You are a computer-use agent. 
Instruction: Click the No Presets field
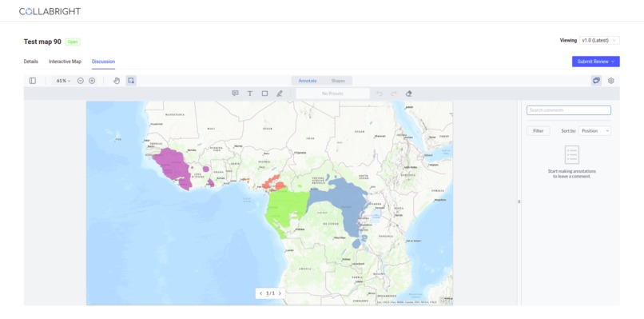click(332, 94)
